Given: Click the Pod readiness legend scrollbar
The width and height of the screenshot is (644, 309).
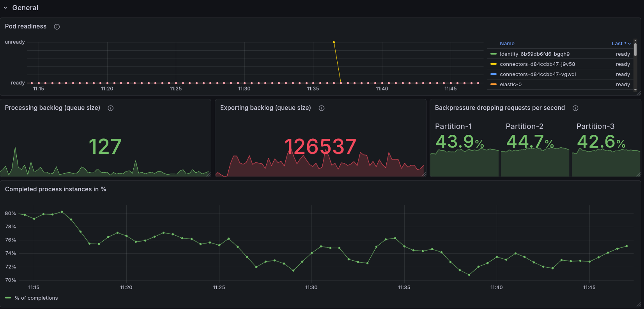Looking at the screenshot, I should click(635, 50).
